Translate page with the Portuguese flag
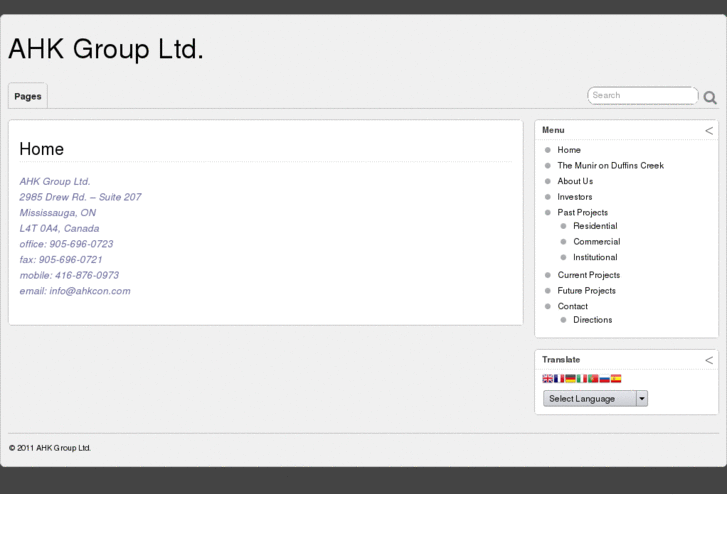Image resolution: width=727 pixels, height=545 pixels. 593,378
